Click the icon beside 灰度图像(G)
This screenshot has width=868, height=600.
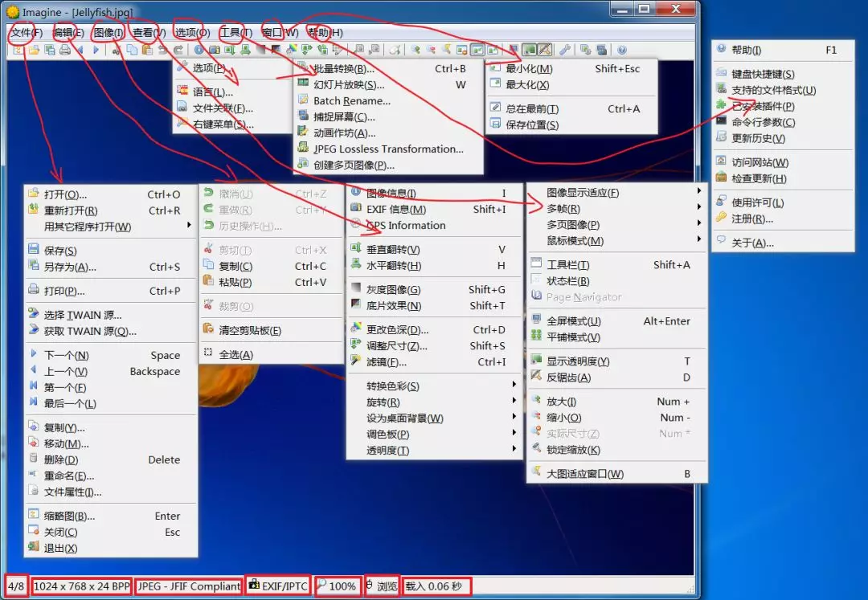[x=356, y=288]
